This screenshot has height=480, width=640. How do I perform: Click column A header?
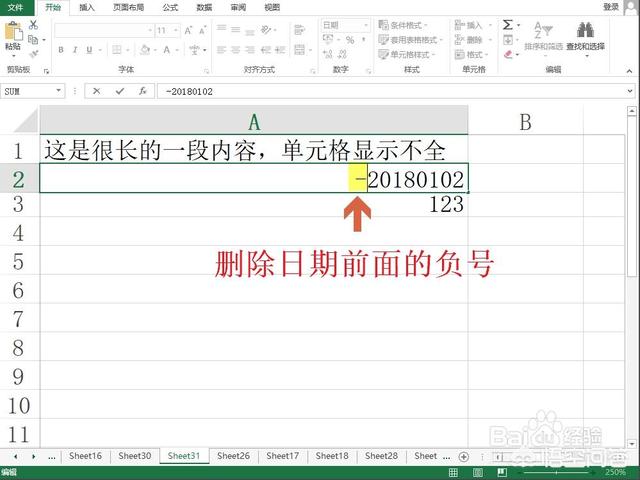(x=254, y=121)
